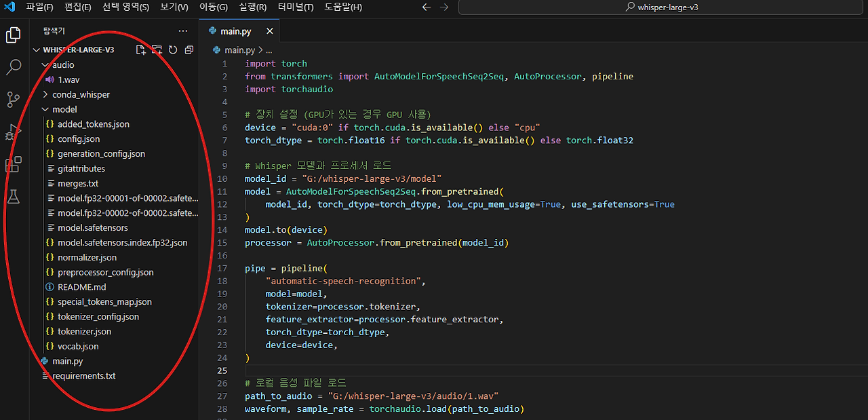Open the Extensions view
Screen dimensions: 868x420
point(13,164)
